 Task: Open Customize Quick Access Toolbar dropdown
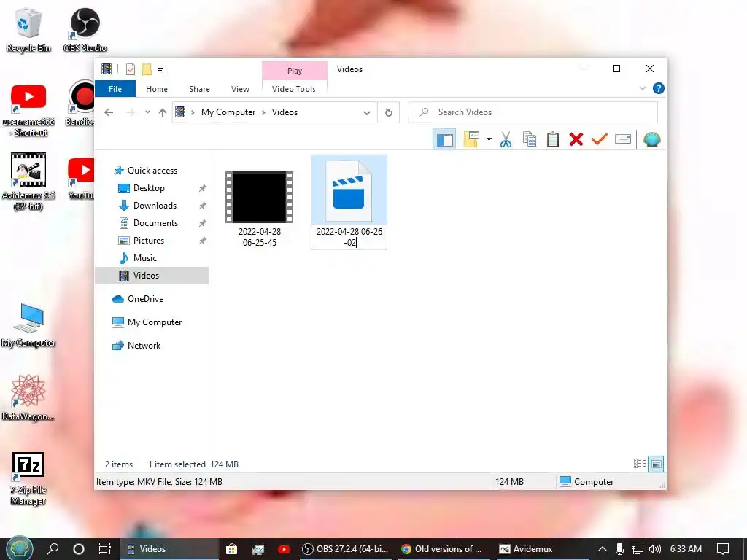160,69
